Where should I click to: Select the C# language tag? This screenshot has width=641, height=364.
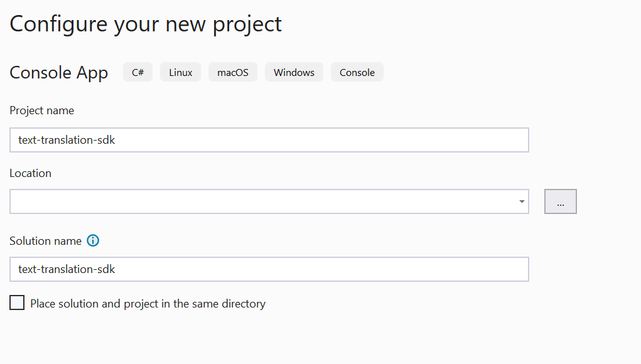[x=137, y=72]
